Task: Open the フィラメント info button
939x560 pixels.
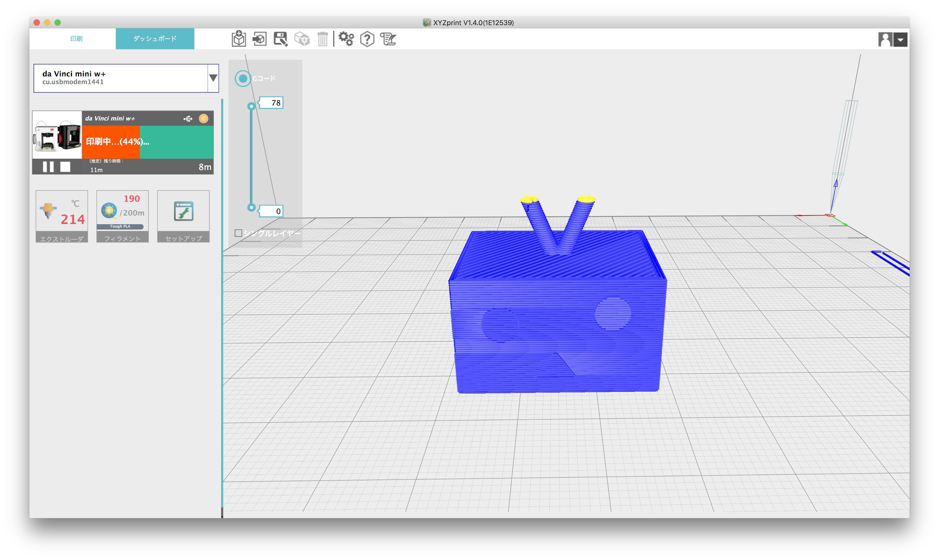Action: (x=122, y=216)
